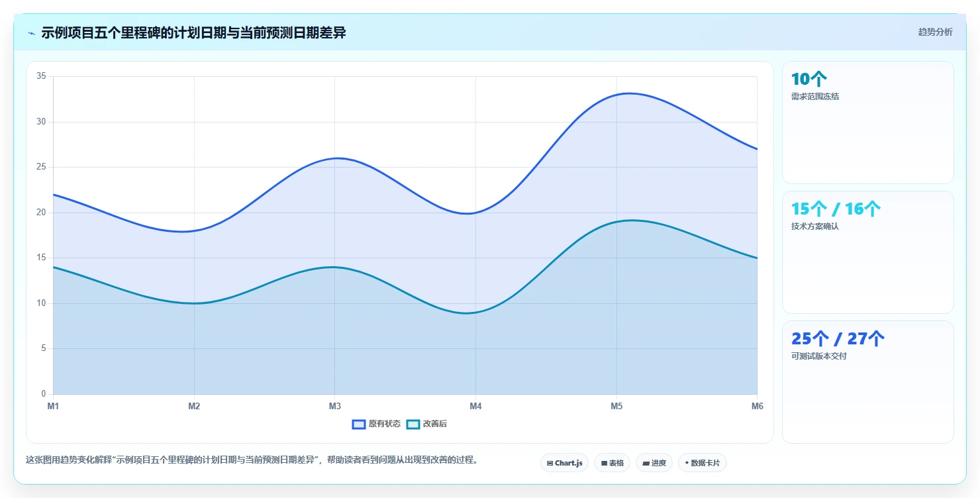
Task: Click the 30 y-axis tick label
Action: 41,122
